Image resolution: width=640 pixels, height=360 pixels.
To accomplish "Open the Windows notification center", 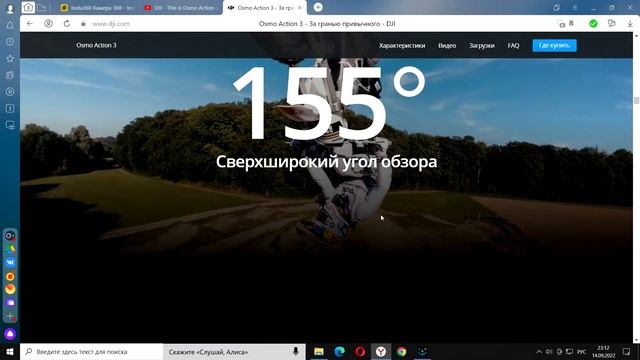I will [x=627, y=352].
